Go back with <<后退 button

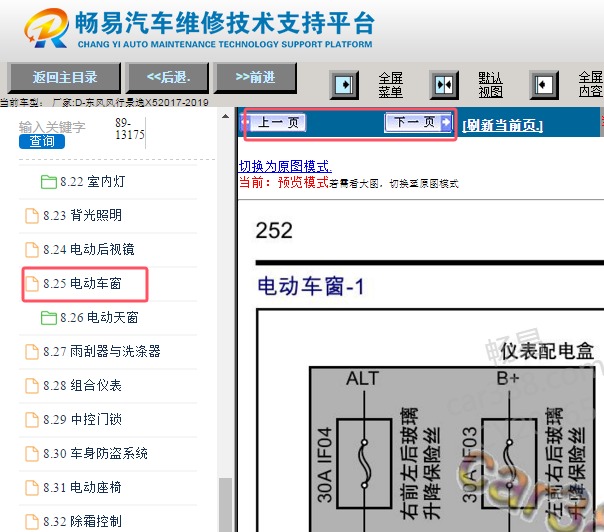[168, 77]
